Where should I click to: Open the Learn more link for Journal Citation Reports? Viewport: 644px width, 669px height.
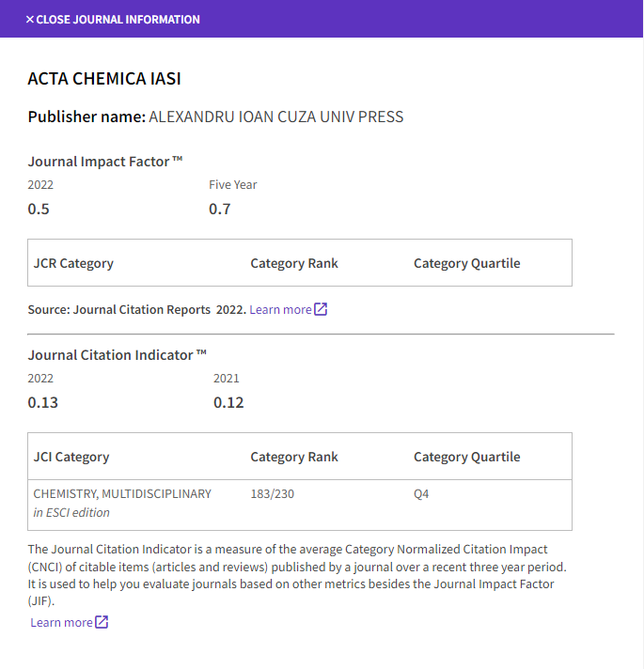point(280,309)
